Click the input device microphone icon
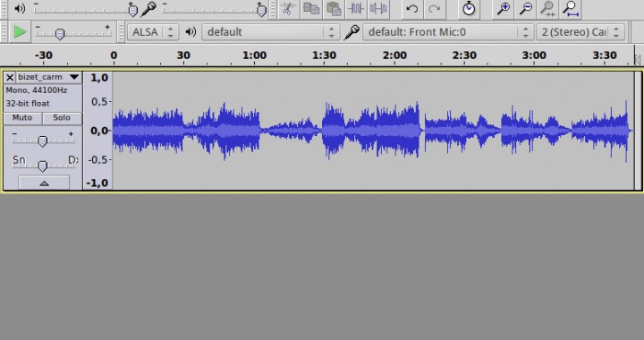Image resolution: width=644 pixels, height=340 pixels. tap(352, 32)
